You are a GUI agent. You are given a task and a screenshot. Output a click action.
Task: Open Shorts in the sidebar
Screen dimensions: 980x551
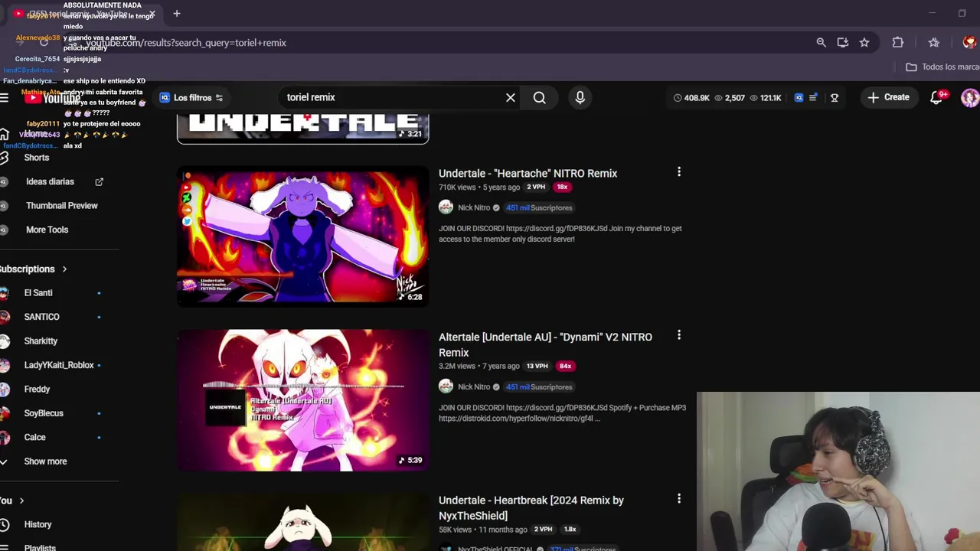pos(36,158)
